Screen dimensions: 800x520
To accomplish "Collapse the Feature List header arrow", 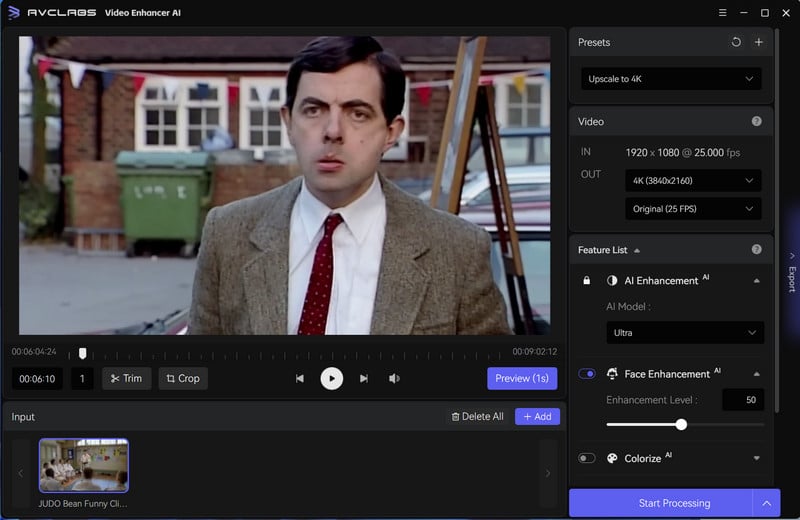I will coord(637,251).
